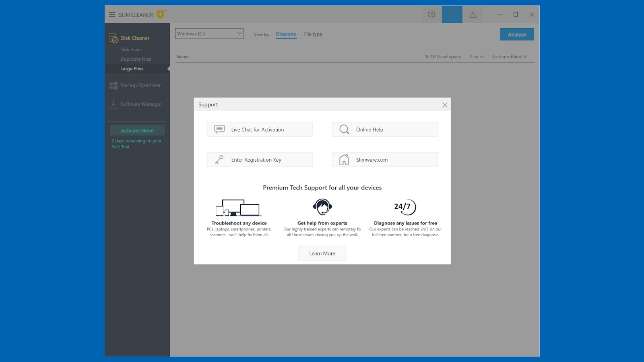
Task: Click the devices illustration for troubleshooting
Action: pos(239,208)
